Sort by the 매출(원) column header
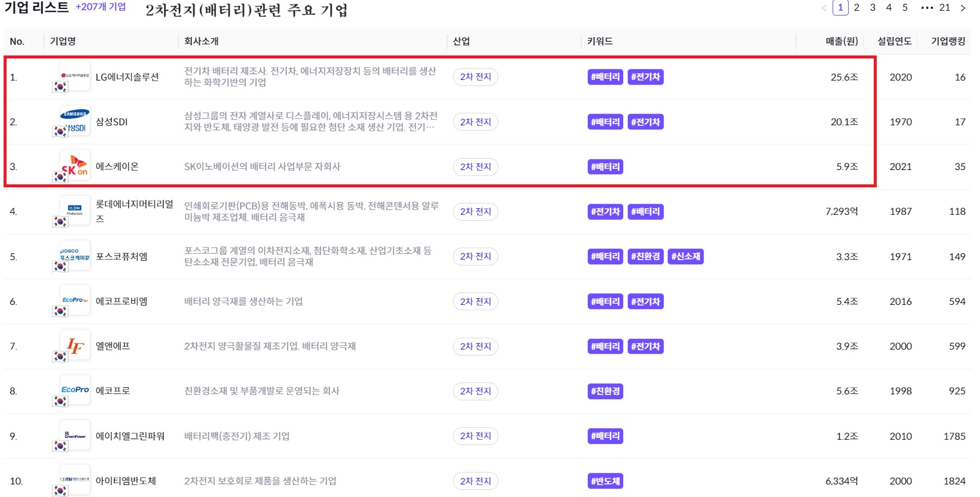Image resolution: width=980 pixels, height=497 pixels. coord(842,41)
